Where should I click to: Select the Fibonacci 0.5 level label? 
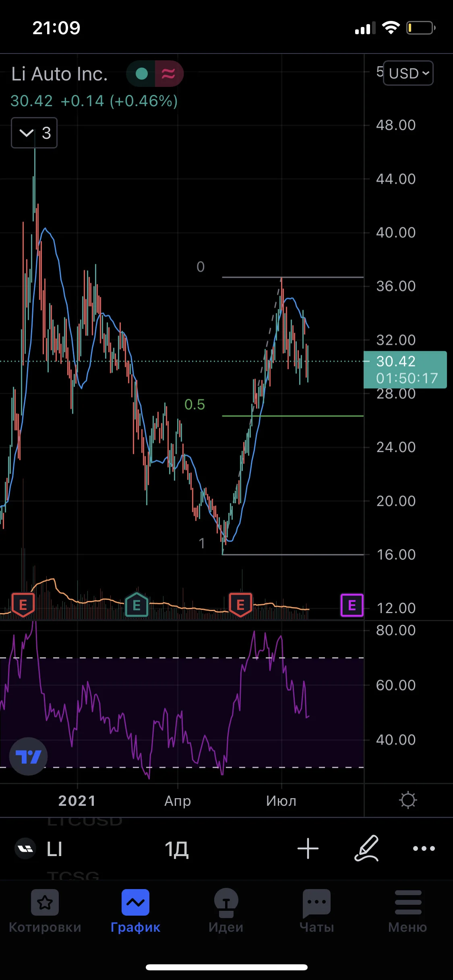pyautogui.click(x=194, y=404)
